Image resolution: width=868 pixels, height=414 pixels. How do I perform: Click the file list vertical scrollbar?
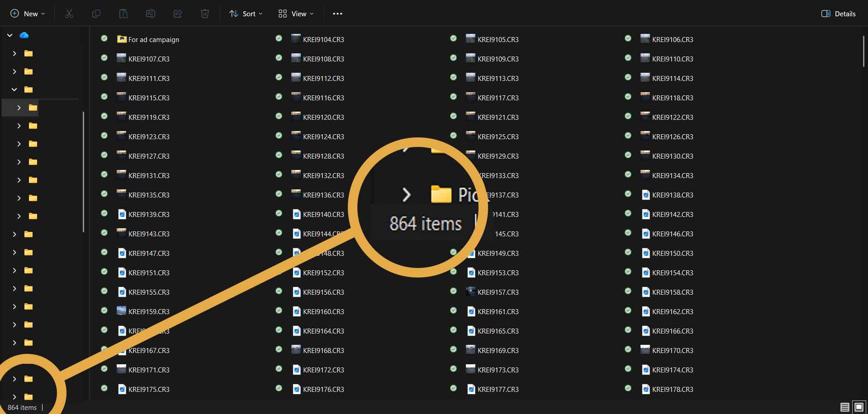pos(863,52)
